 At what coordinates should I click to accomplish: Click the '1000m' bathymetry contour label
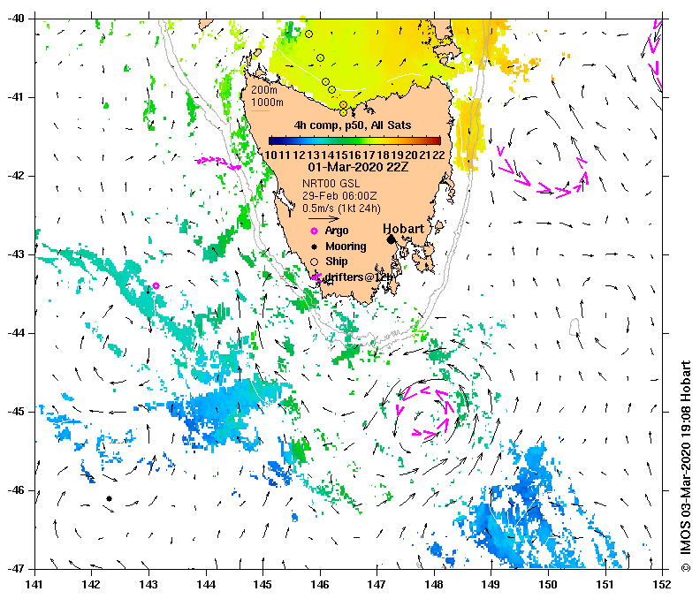(267, 102)
